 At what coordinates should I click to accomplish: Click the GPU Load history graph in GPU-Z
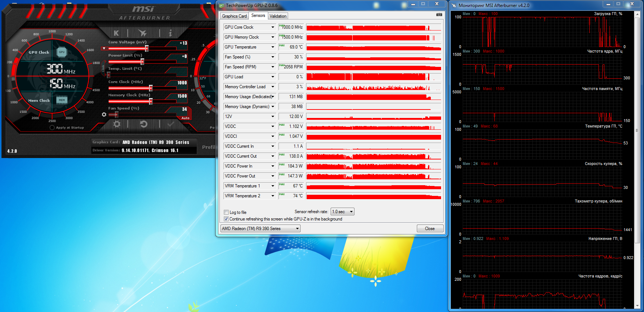pyautogui.click(x=374, y=77)
